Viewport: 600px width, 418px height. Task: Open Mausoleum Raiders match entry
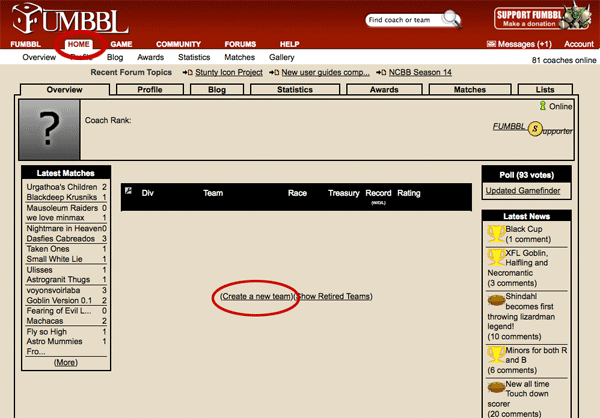coord(62,208)
